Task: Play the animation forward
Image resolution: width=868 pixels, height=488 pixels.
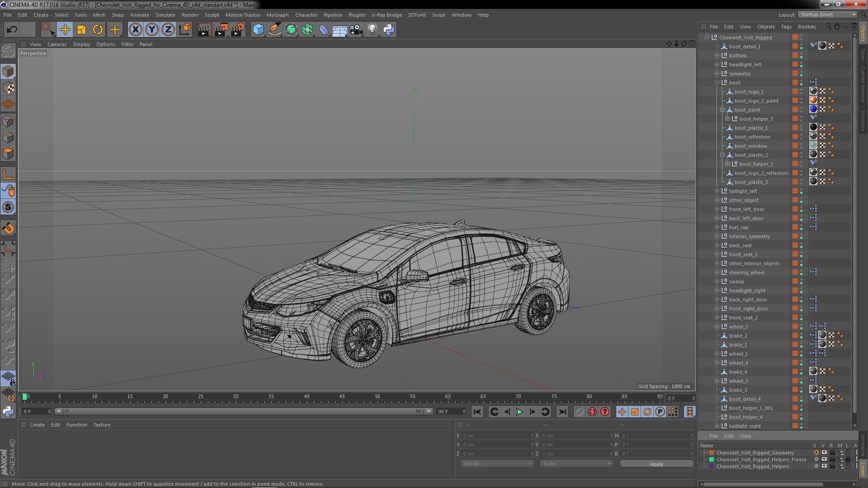Action: click(x=519, y=412)
